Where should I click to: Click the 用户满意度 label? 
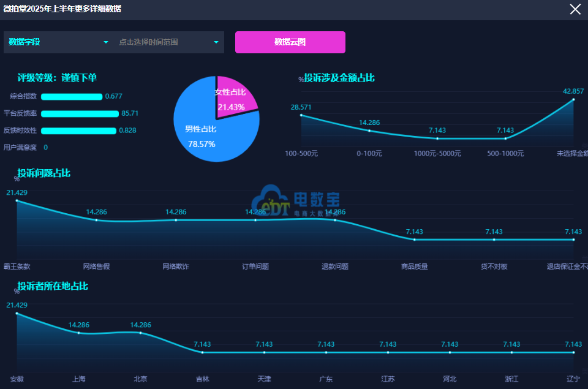(x=20, y=148)
